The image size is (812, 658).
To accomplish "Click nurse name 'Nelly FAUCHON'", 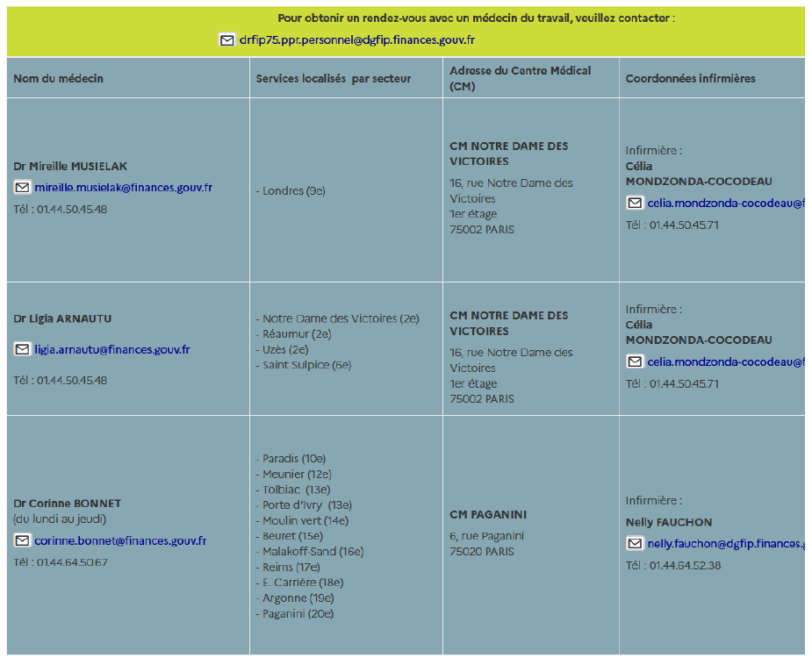I will click(669, 522).
